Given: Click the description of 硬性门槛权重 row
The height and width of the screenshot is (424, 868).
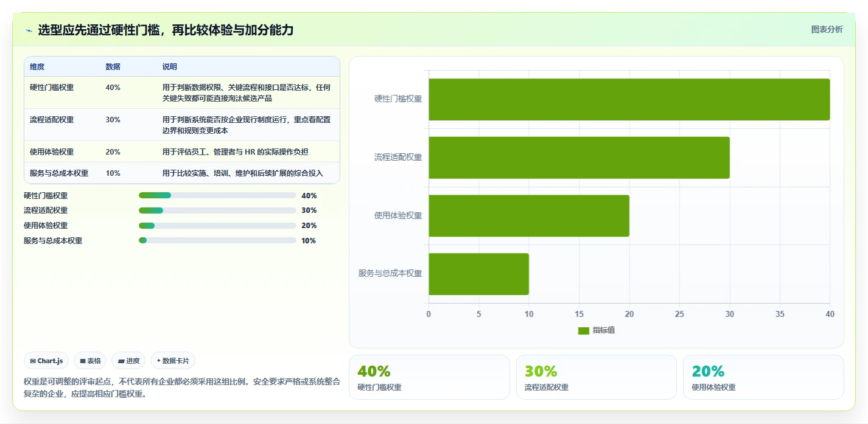Looking at the screenshot, I should [x=247, y=92].
